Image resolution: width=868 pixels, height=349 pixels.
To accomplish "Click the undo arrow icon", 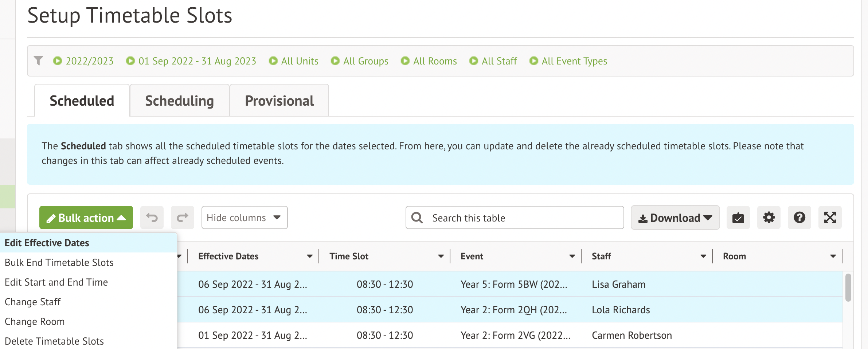I will 152,218.
